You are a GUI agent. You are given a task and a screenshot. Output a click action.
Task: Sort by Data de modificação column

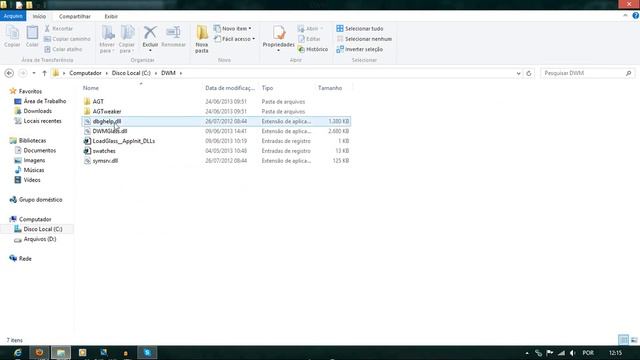(x=230, y=88)
